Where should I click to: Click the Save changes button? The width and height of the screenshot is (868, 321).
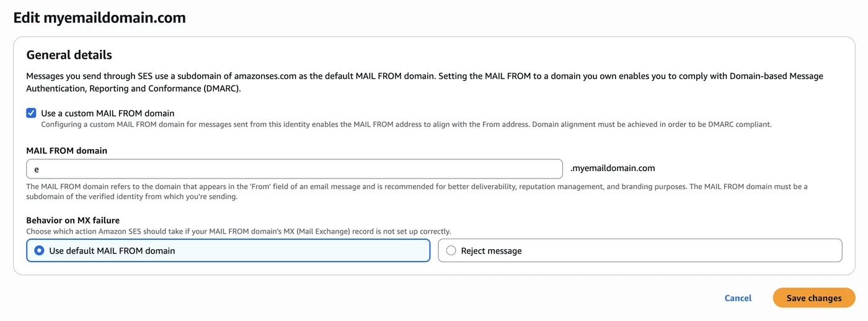coord(814,298)
